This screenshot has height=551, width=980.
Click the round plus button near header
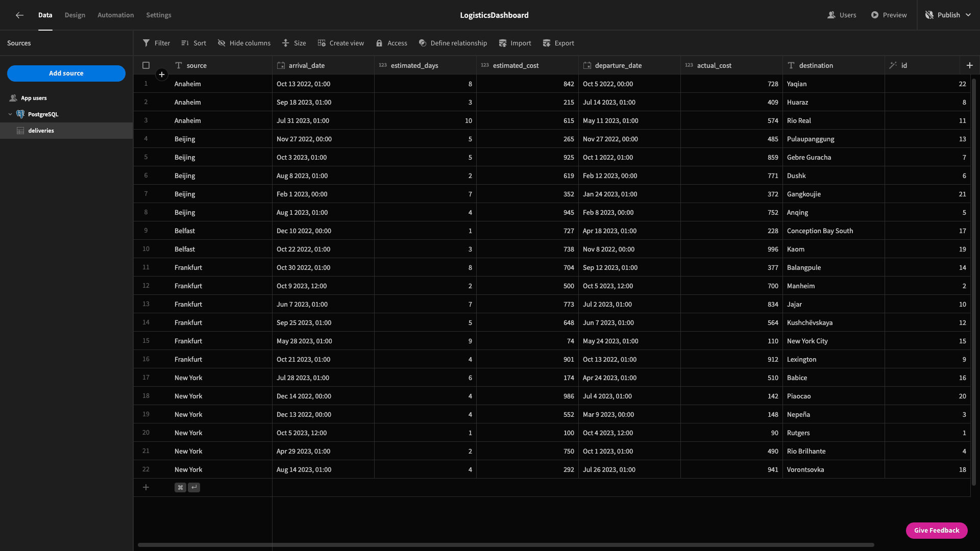(162, 74)
